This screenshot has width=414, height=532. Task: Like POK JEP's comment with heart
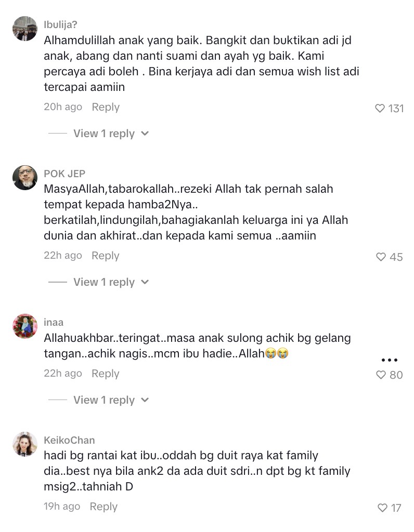(381, 257)
